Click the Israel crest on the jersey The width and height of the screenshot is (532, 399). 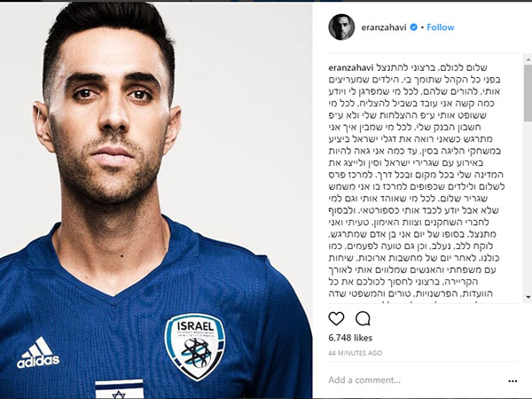point(195,348)
